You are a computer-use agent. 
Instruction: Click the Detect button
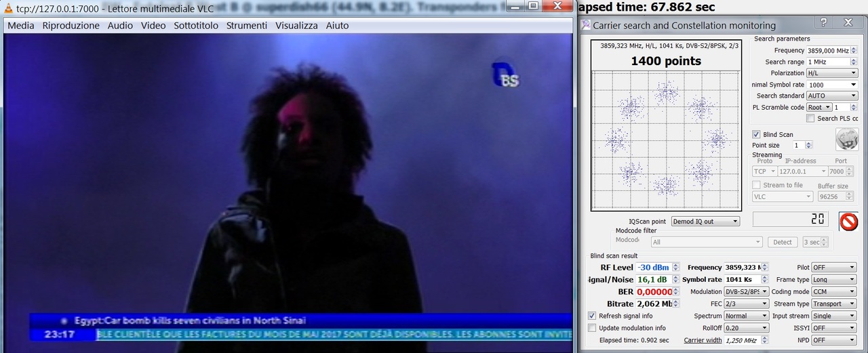(783, 242)
